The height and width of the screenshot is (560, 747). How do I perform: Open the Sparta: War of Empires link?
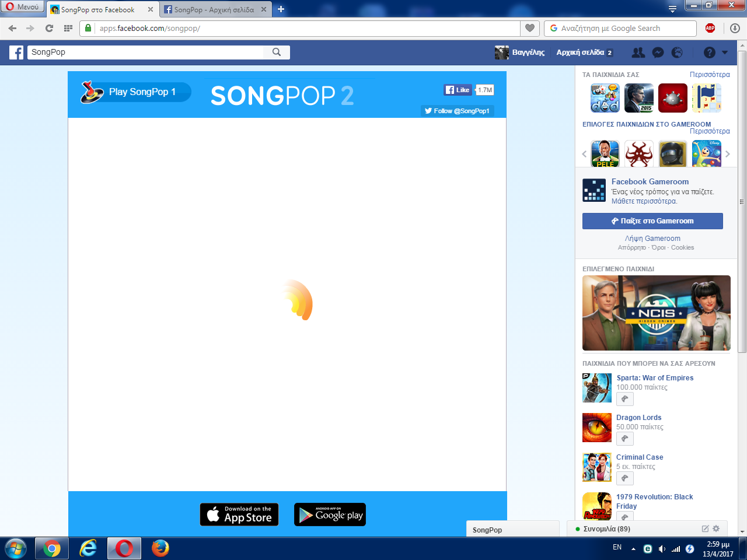[655, 378]
